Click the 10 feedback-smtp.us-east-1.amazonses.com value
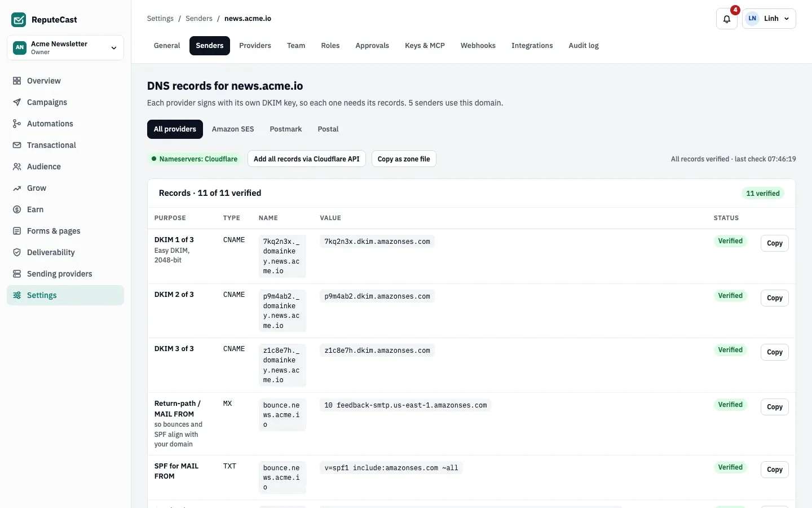 (x=405, y=405)
